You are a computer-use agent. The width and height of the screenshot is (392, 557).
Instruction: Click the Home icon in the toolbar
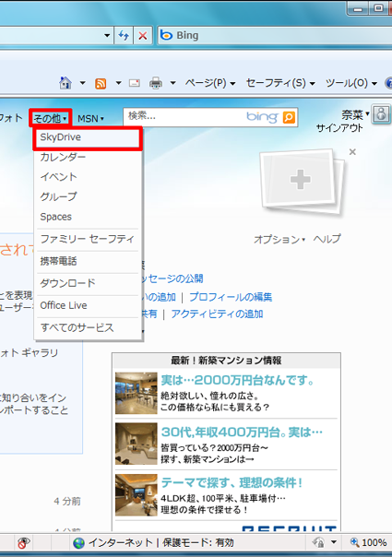pyautogui.click(x=65, y=83)
